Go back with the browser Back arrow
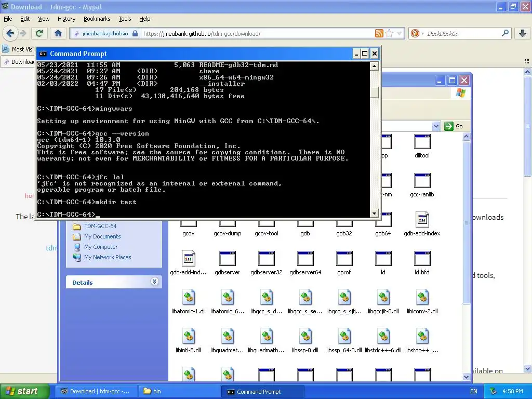 click(10, 33)
